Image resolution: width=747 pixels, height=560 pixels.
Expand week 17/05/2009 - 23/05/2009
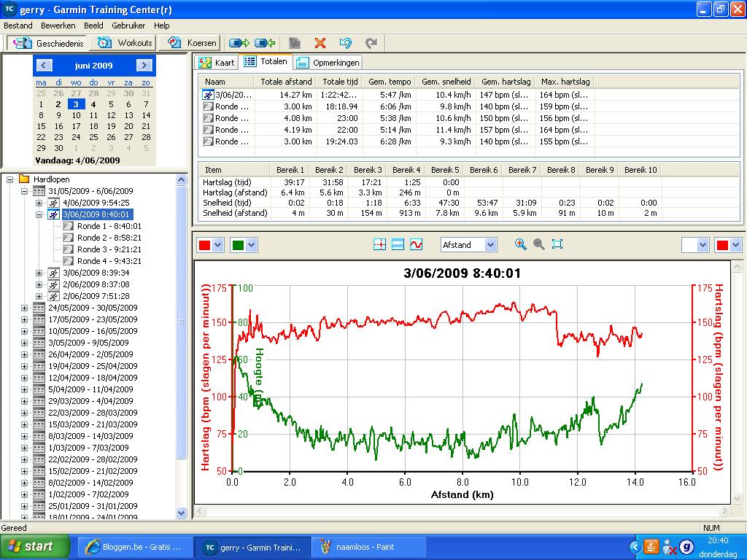(24, 319)
